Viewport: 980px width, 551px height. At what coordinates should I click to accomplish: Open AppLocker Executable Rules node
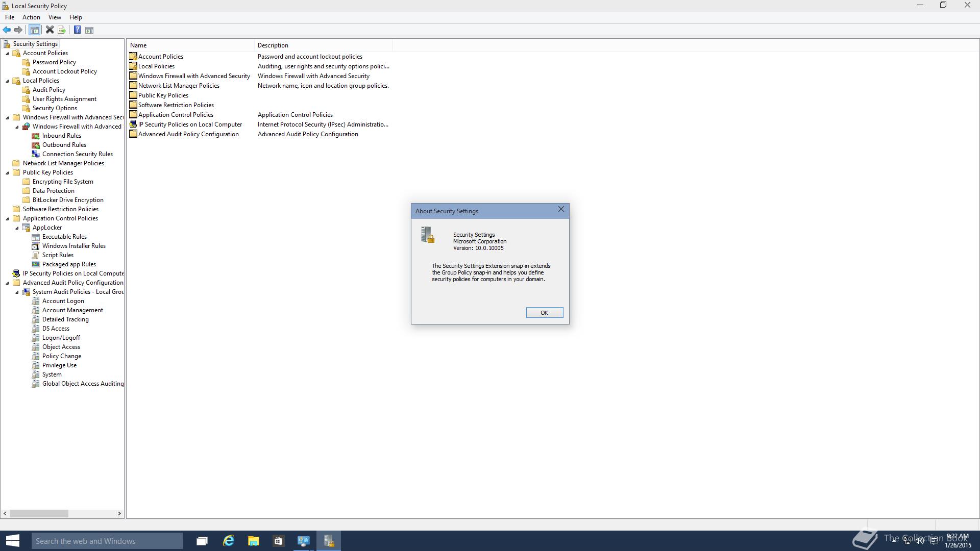(64, 237)
